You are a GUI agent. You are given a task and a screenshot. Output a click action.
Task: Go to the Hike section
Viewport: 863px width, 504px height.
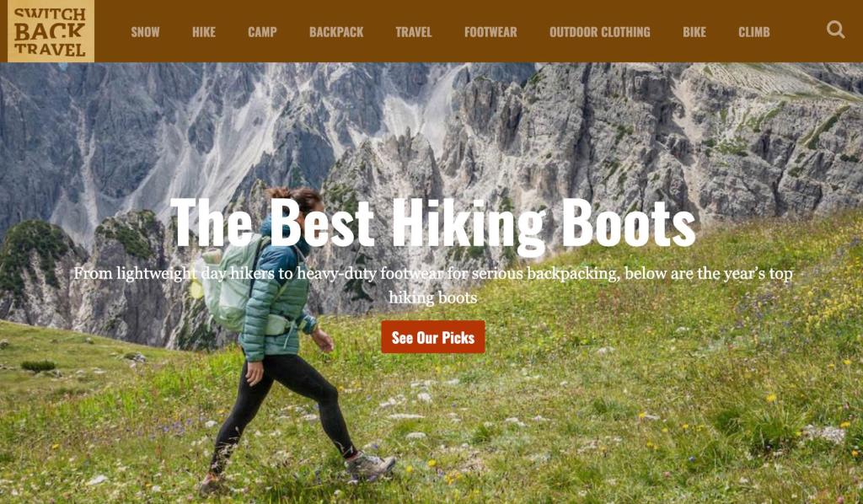click(x=204, y=32)
